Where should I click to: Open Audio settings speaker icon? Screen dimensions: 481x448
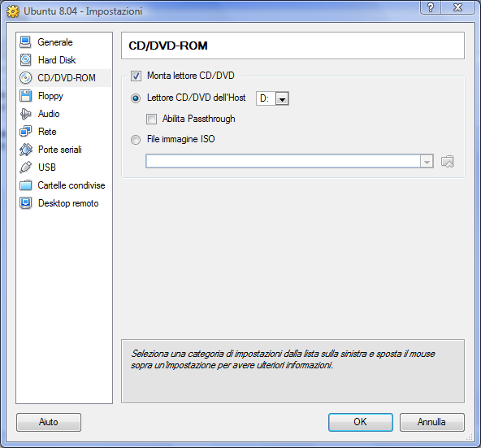[x=25, y=114]
